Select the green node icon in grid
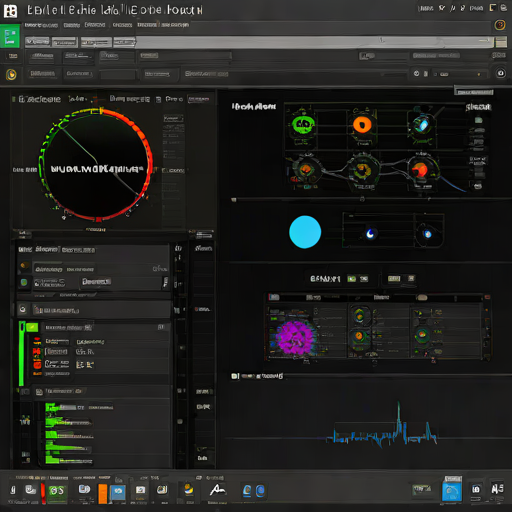 303,125
